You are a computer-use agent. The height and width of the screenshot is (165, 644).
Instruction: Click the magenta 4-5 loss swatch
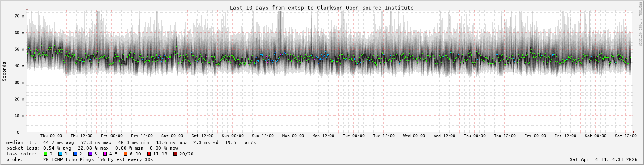pos(105,154)
